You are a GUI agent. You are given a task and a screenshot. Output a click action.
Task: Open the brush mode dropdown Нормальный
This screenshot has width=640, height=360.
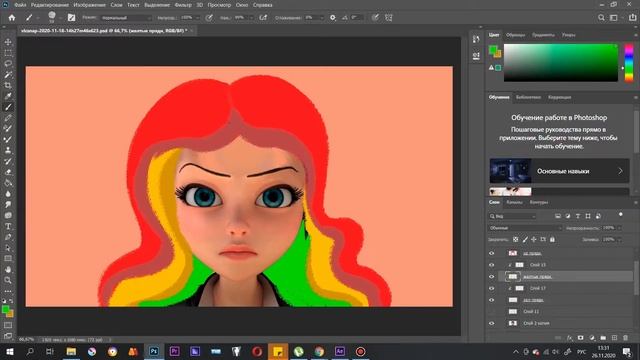pos(125,18)
